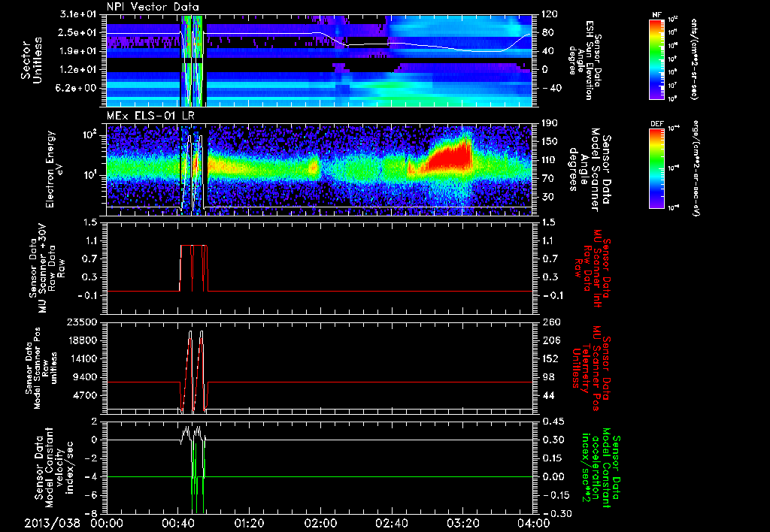Click the '02:00' time axis label

(x=320, y=523)
